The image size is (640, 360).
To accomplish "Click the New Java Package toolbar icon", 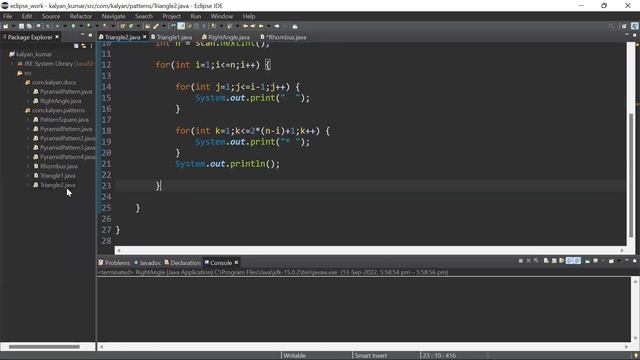I will (x=122, y=26).
